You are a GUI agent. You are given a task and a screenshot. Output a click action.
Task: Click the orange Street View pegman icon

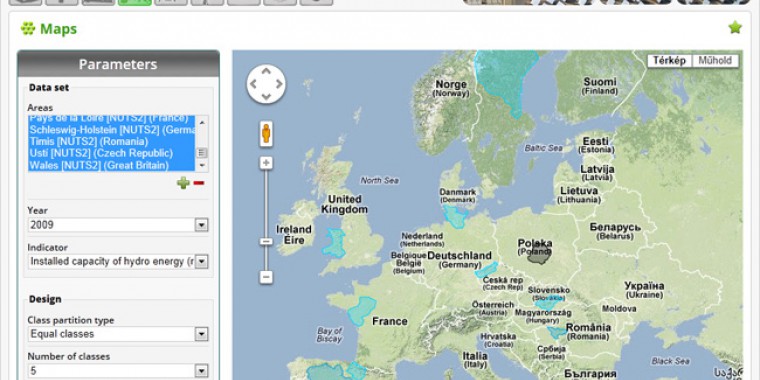coord(266,133)
